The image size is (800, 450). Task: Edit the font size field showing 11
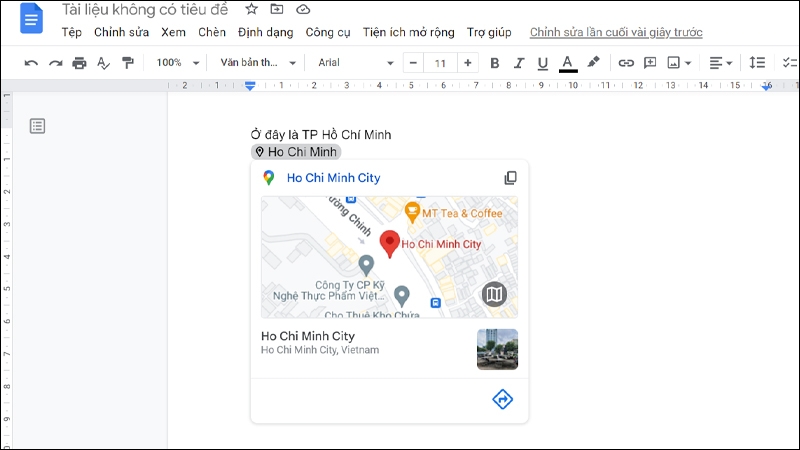(440, 63)
